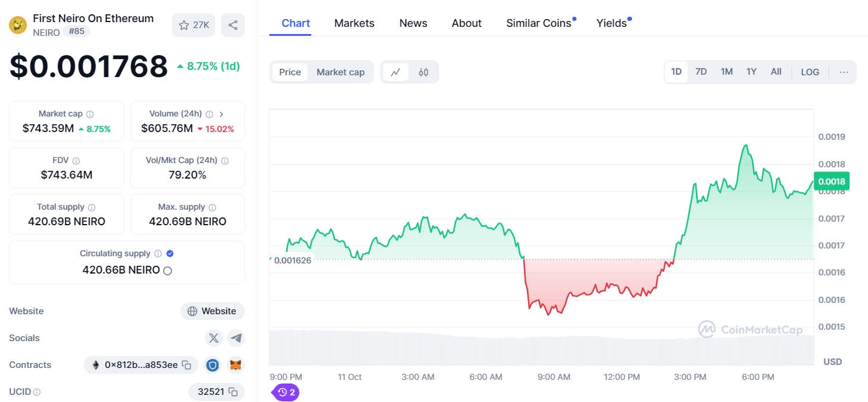Expand Volume (24h) details chevron

coord(220,113)
